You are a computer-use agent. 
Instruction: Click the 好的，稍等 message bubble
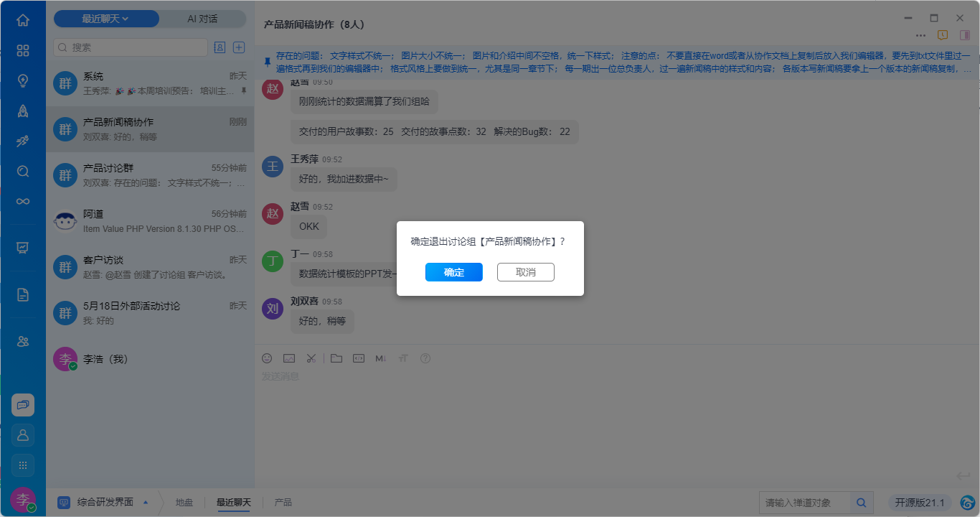point(322,322)
